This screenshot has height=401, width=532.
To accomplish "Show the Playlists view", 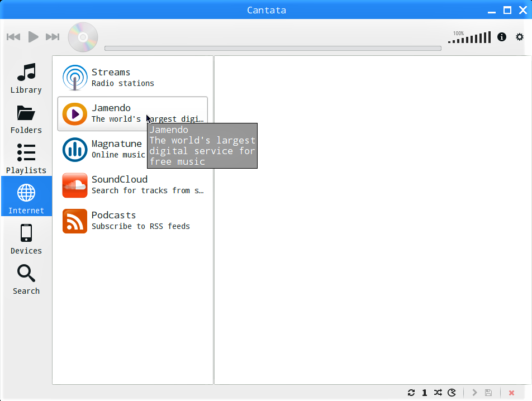I will (x=26, y=159).
